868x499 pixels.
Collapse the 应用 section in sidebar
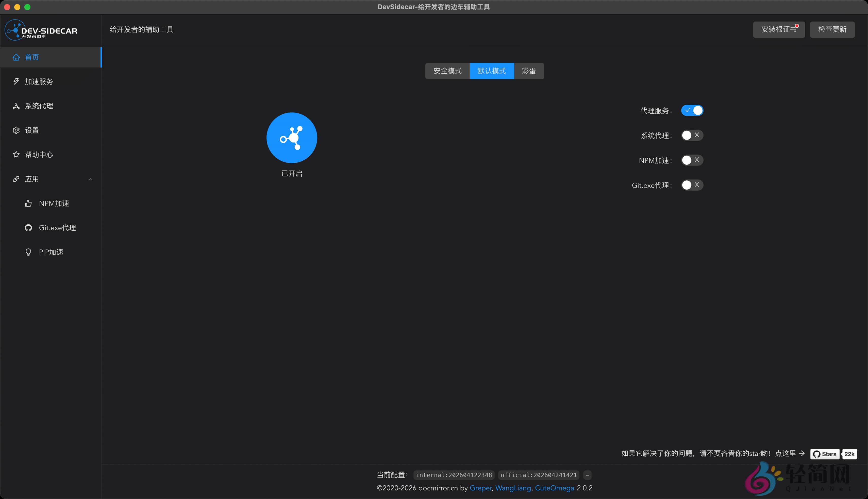point(90,179)
